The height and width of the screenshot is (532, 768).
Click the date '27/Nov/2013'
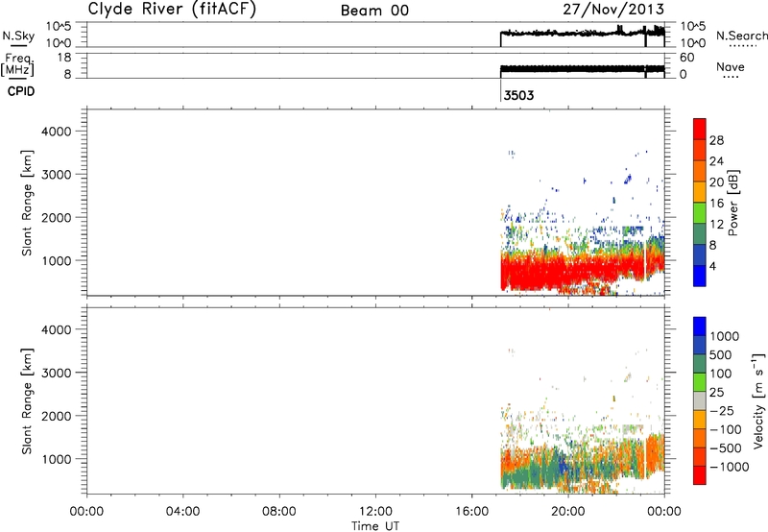(x=613, y=9)
